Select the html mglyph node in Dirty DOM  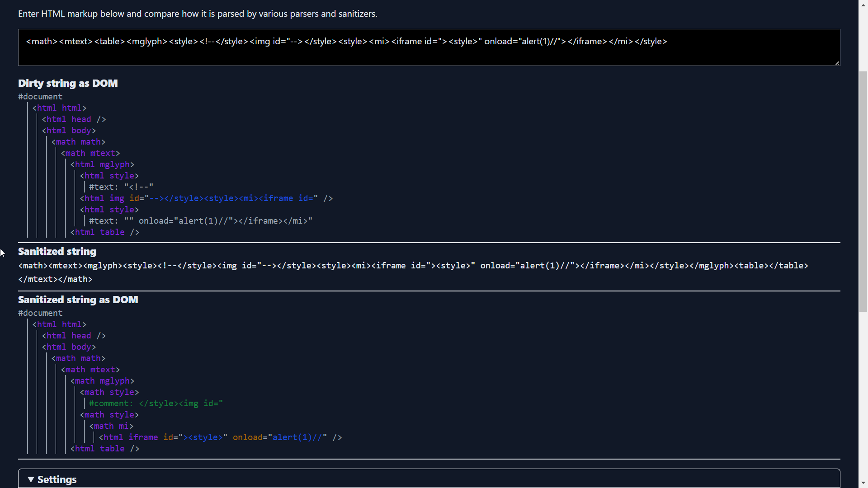coord(102,164)
